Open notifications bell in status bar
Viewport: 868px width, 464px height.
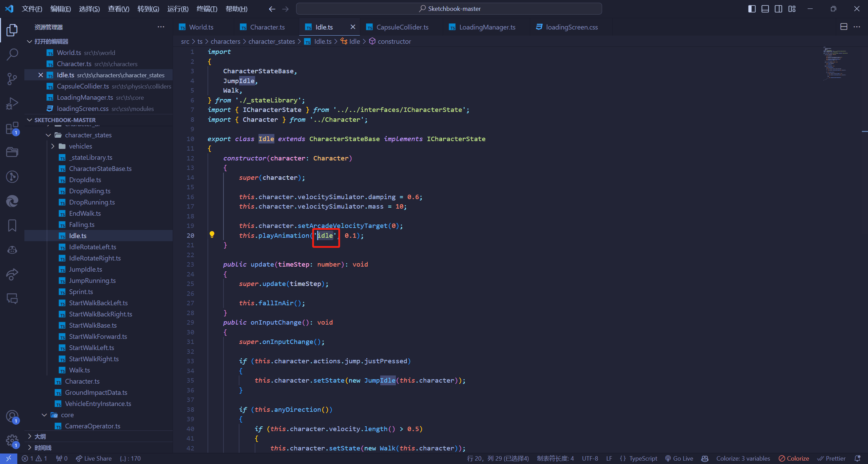pos(857,458)
